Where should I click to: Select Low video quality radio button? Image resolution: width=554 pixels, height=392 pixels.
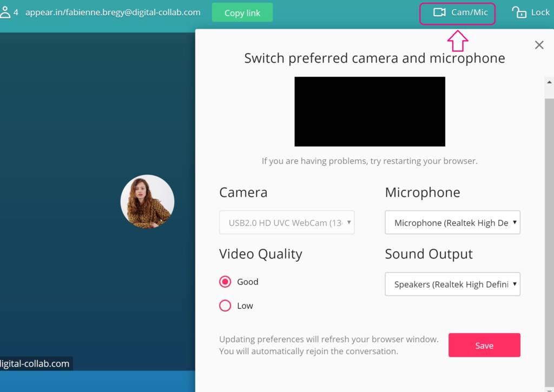point(225,305)
